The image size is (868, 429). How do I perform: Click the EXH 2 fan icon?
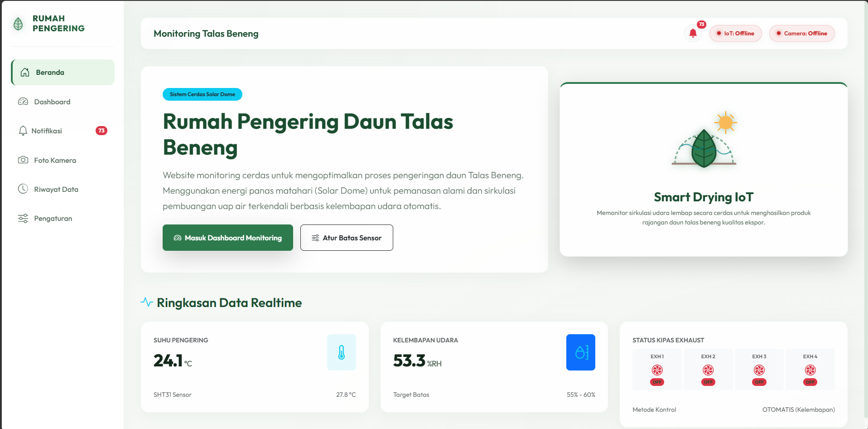pos(708,370)
